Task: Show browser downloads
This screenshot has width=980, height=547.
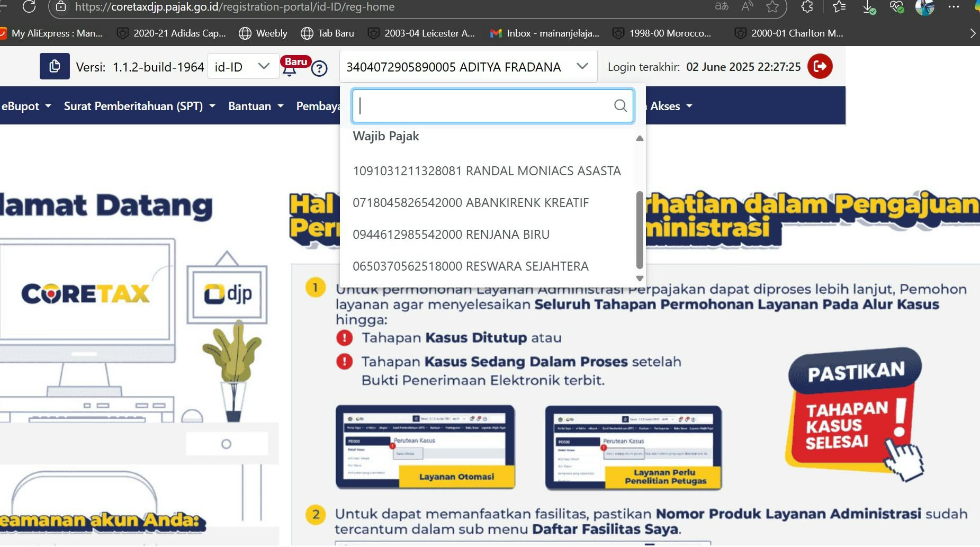Action: click(868, 7)
